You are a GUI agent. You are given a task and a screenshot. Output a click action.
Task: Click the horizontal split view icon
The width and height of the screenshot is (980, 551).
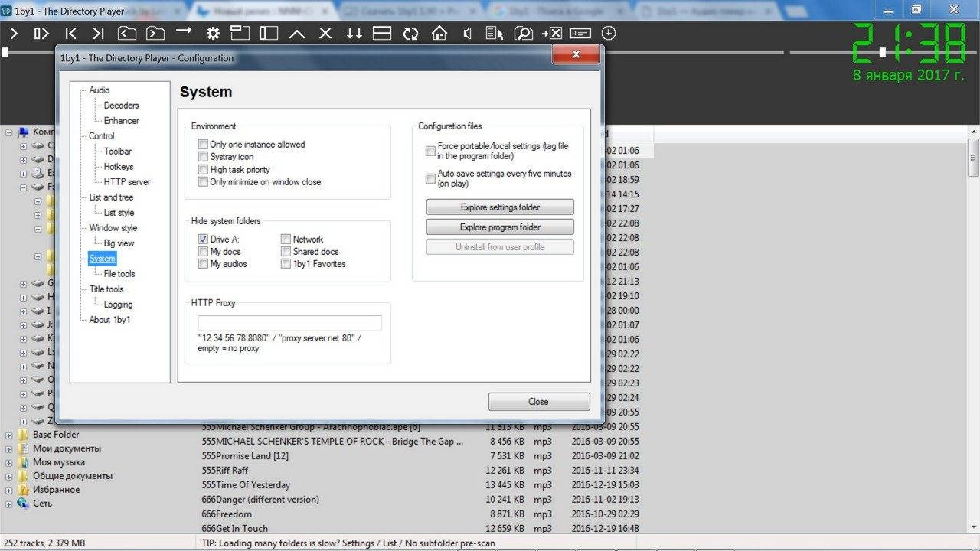click(x=382, y=34)
